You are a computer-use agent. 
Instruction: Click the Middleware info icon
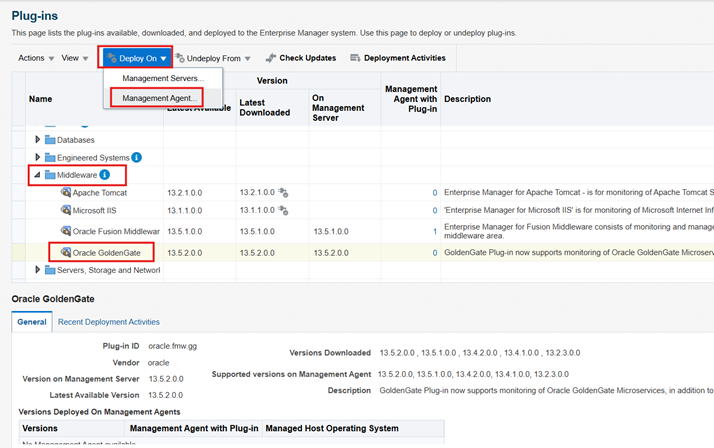(105, 175)
